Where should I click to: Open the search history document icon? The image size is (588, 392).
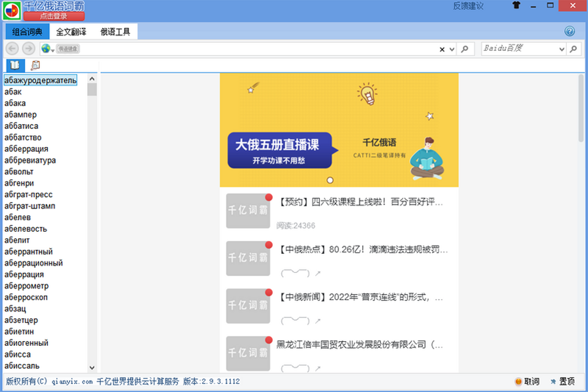[x=35, y=65]
